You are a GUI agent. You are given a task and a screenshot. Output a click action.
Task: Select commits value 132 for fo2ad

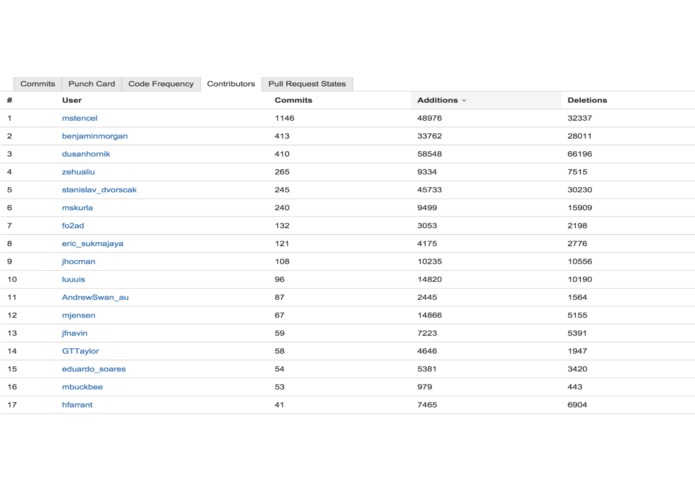click(282, 226)
